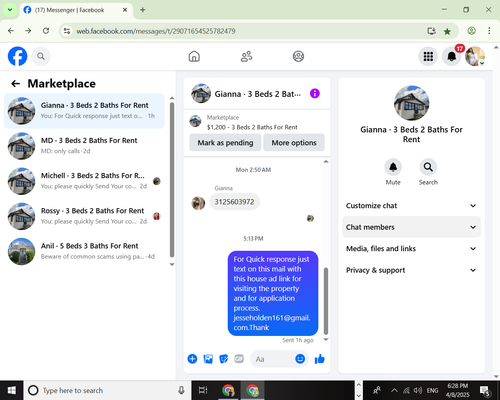The width and height of the screenshot is (500, 400).
Task: Open the Windows notification center icon
Action: [484, 390]
